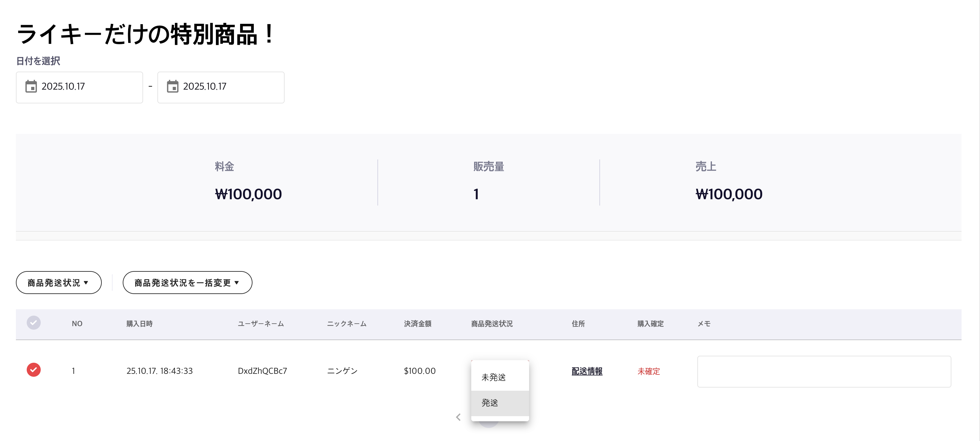Click the ユーザーネーム column header
Image resolution: width=980 pixels, height=441 pixels.
pyautogui.click(x=261, y=323)
